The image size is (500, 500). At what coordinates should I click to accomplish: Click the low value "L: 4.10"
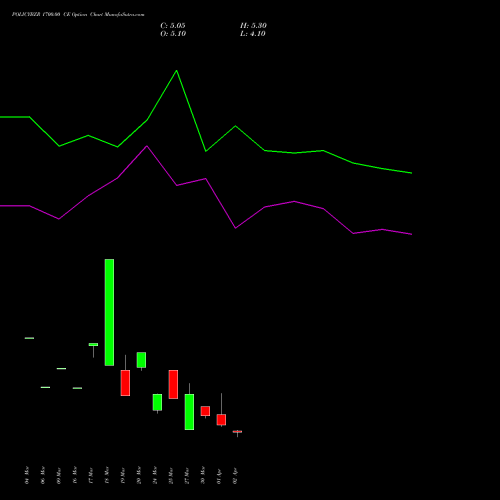pyautogui.click(x=253, y=34)
